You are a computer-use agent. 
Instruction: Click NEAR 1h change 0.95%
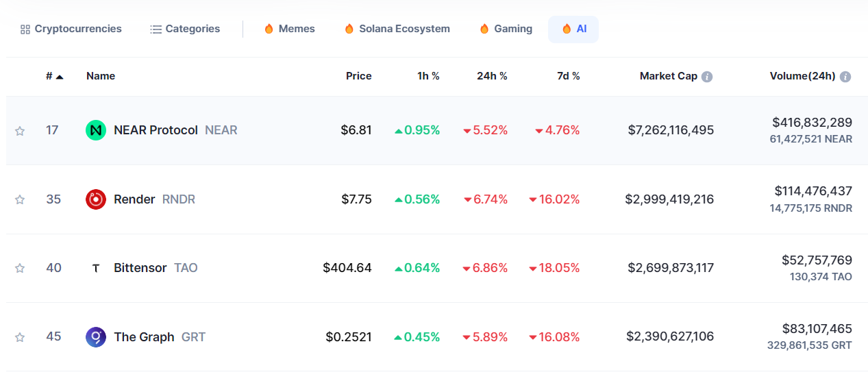(x=417, y=130)
